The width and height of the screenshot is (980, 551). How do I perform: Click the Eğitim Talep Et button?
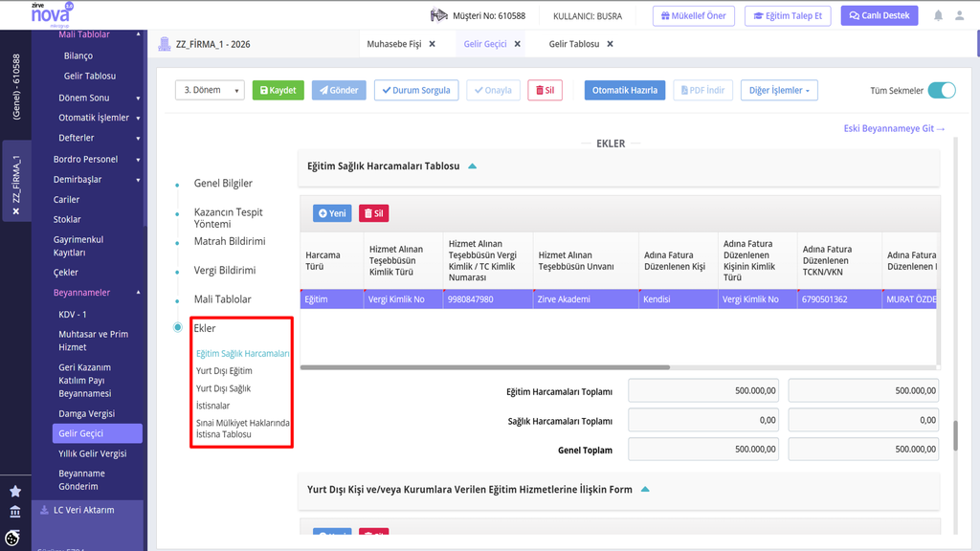coord(788,15)
